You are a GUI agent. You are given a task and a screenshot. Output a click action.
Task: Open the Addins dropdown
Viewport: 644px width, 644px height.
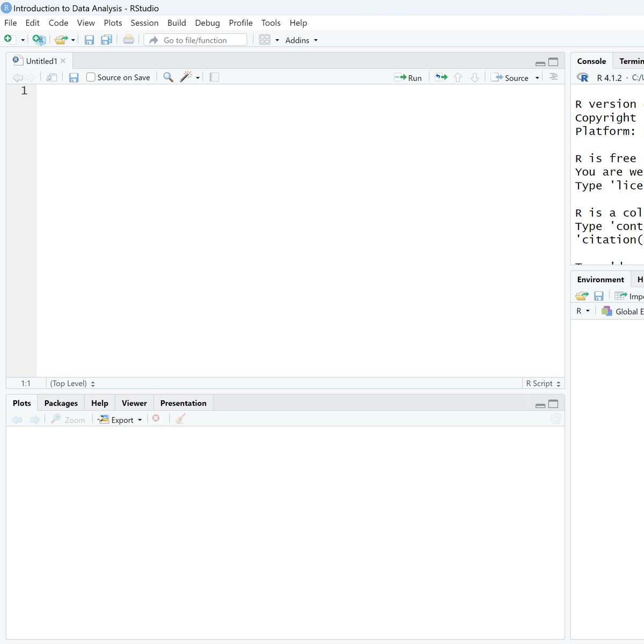pos(301,40)
